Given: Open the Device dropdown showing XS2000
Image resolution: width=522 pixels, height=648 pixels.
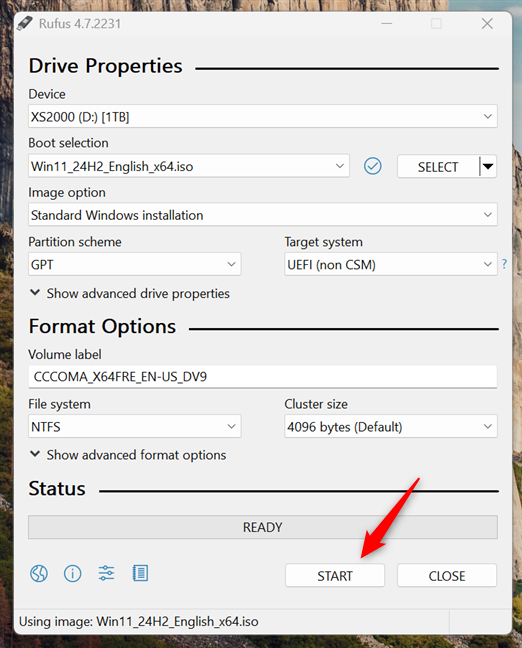Looking at the screenshot, I should (262, 117).
